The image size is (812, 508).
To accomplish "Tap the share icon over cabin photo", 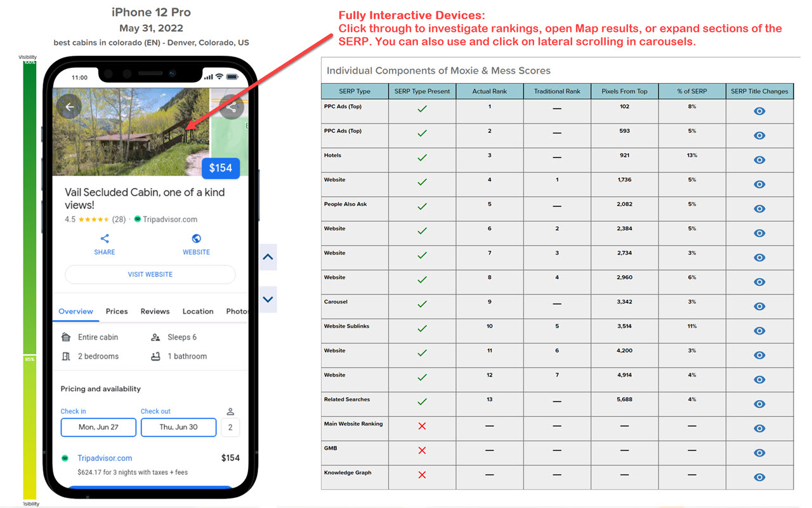I will (x=232, y=107).
